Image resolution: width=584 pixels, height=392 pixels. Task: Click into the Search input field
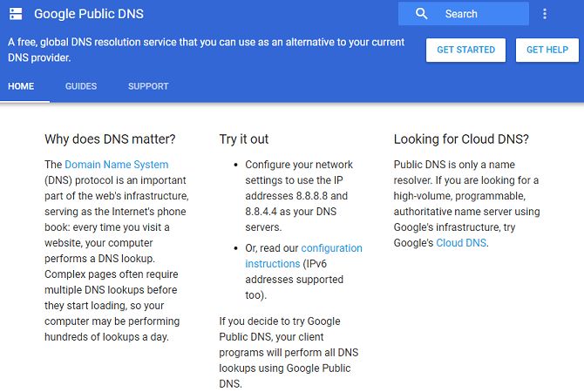(464, 14)
